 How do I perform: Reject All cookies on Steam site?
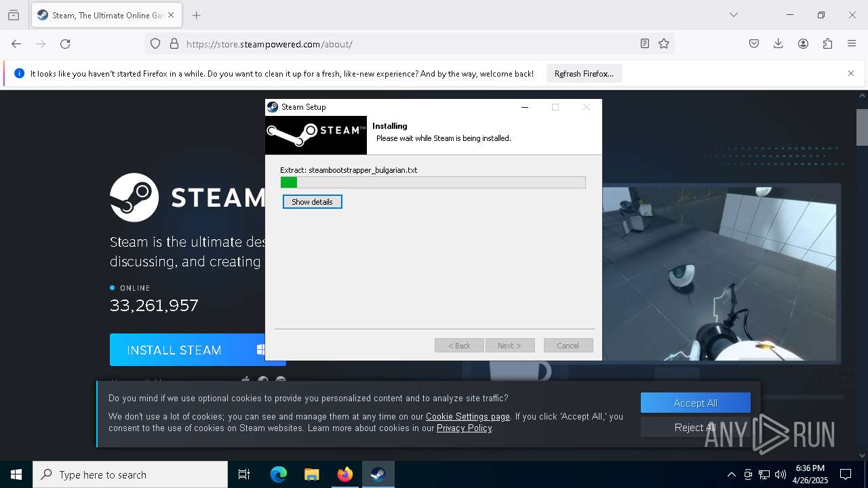point(695,427)
